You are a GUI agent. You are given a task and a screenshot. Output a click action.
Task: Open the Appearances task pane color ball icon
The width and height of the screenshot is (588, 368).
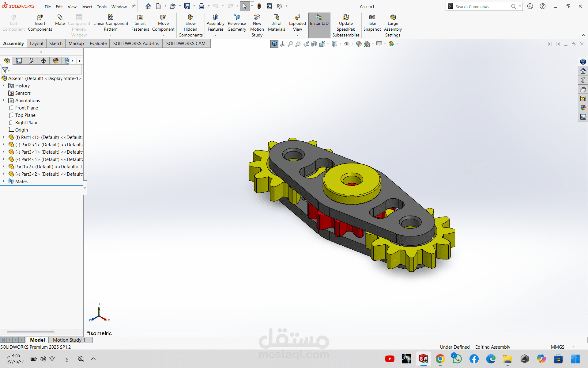point(583,108)
